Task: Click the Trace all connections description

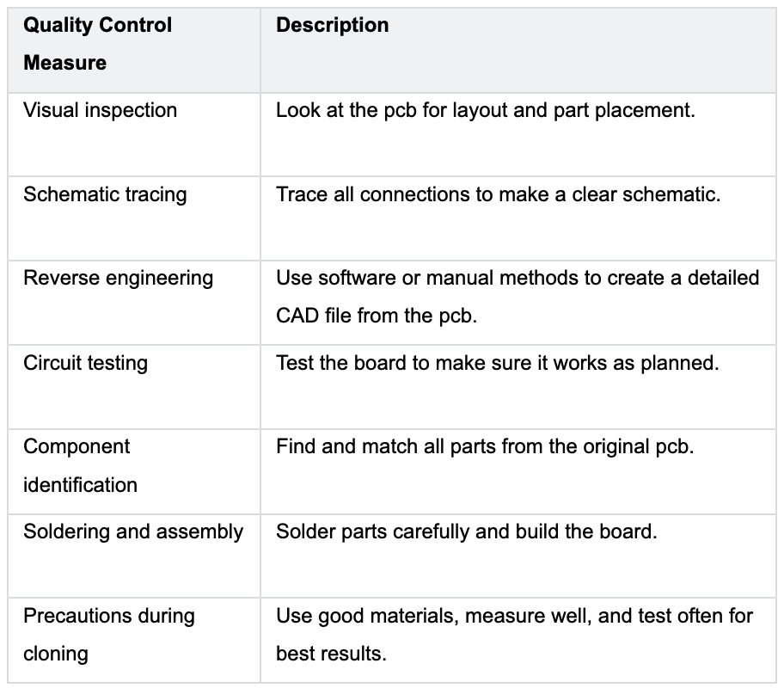Action: 498,194
